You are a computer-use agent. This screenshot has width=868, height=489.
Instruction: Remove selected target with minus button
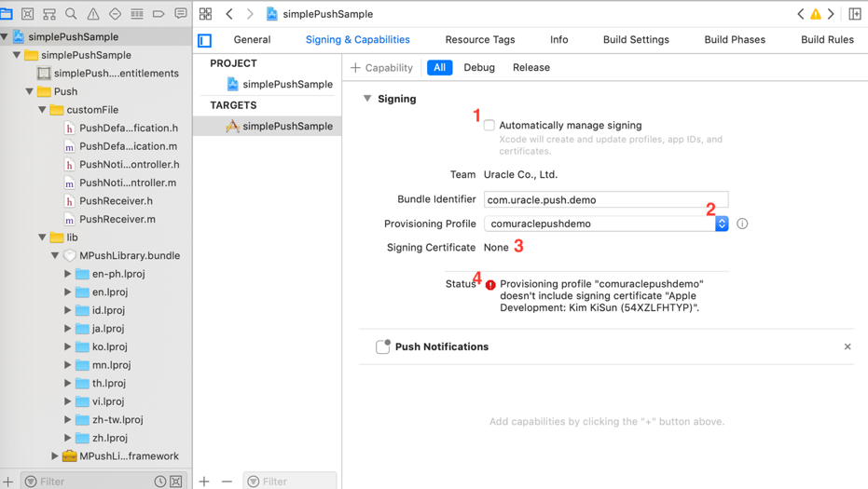227,482
